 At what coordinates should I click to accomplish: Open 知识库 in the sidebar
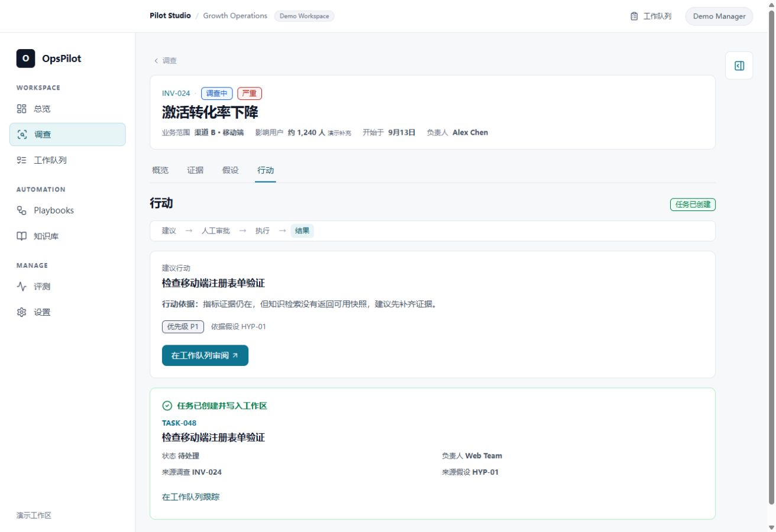tap(67, 236)
